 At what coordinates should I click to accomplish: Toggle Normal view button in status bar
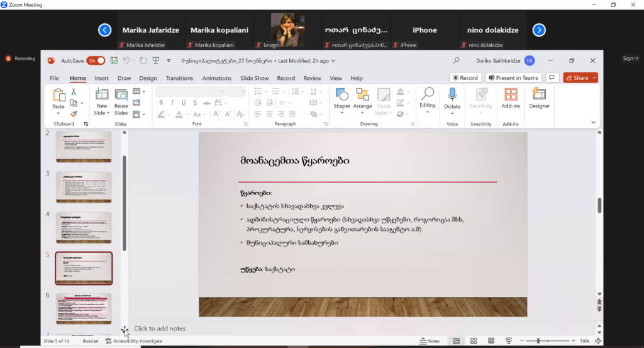(456, 341)
